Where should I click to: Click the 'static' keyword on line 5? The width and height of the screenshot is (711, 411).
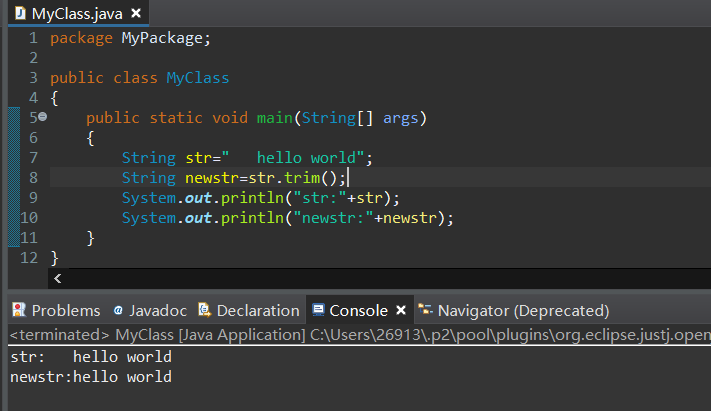point(176,118)
